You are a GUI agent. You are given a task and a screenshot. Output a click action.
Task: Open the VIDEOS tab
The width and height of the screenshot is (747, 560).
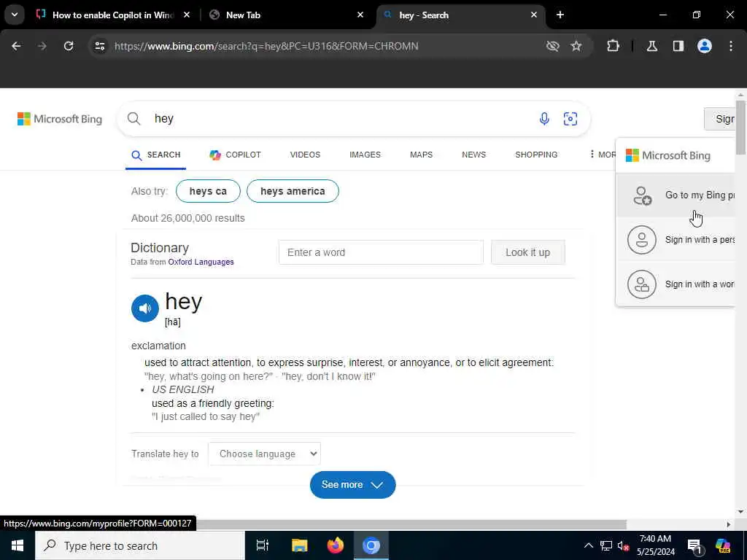click(x=305, y=155)
